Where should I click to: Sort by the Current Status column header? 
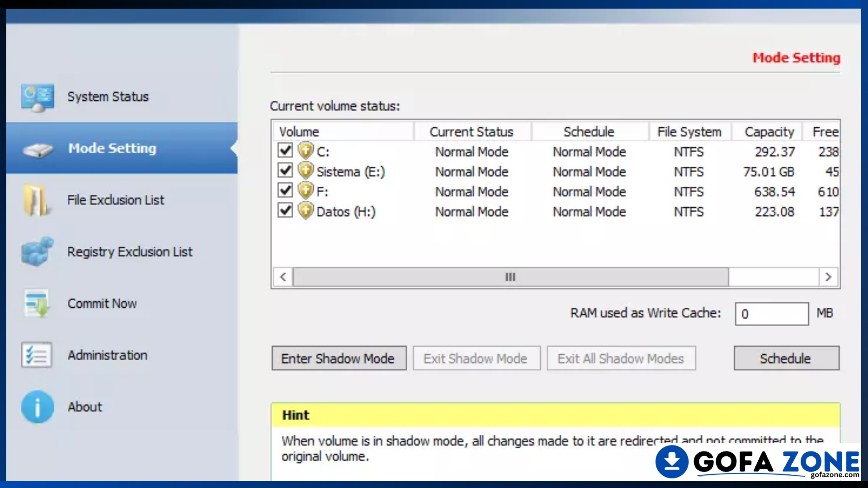pyautogui.click(x=472, y=131)
